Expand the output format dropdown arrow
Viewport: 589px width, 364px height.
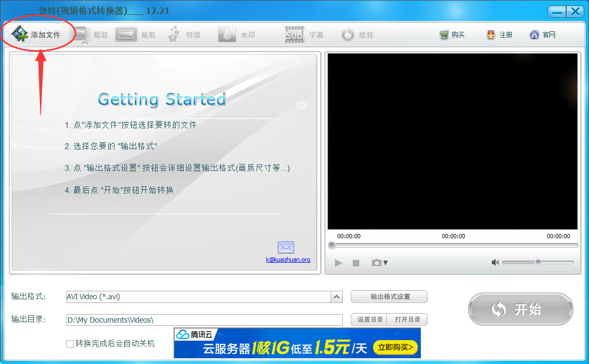(336, 297)
